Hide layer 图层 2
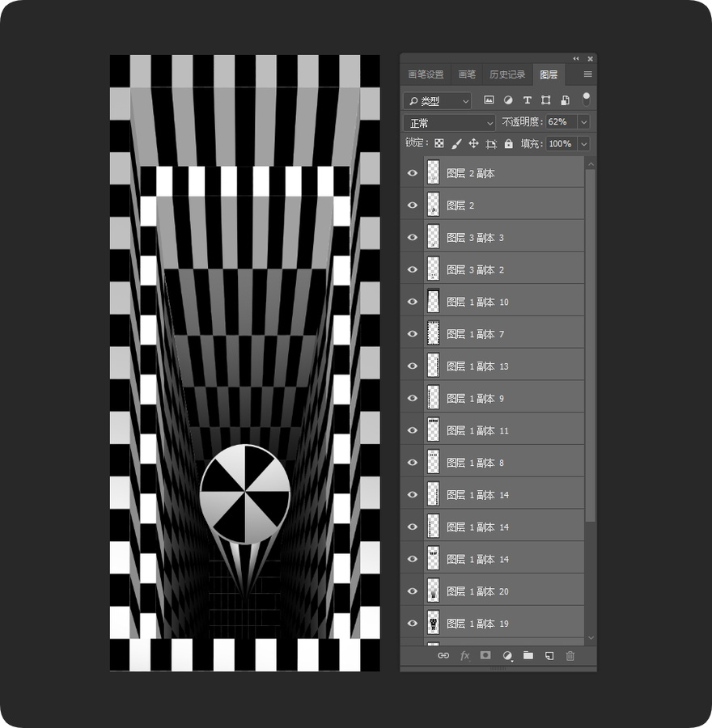712x728 pixels. (413, 205)
